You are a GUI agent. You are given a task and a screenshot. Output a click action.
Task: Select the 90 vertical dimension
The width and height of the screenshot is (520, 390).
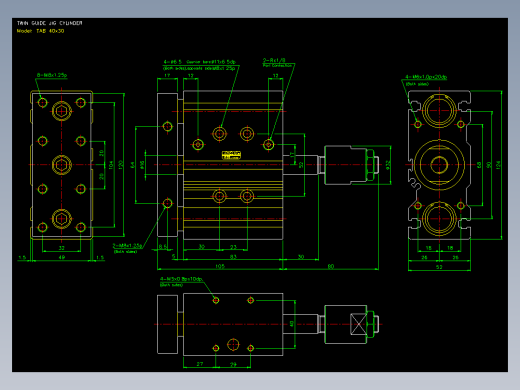[x=489, y=165]
